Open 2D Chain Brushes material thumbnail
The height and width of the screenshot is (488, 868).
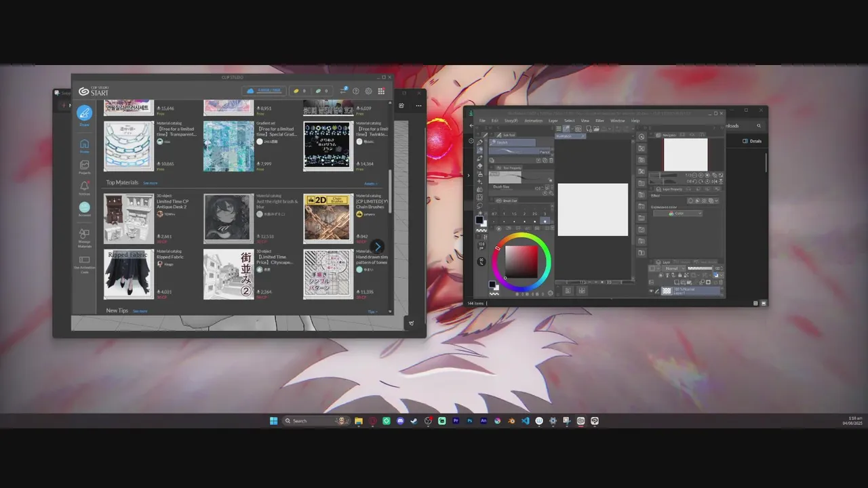tap(328, 218)
